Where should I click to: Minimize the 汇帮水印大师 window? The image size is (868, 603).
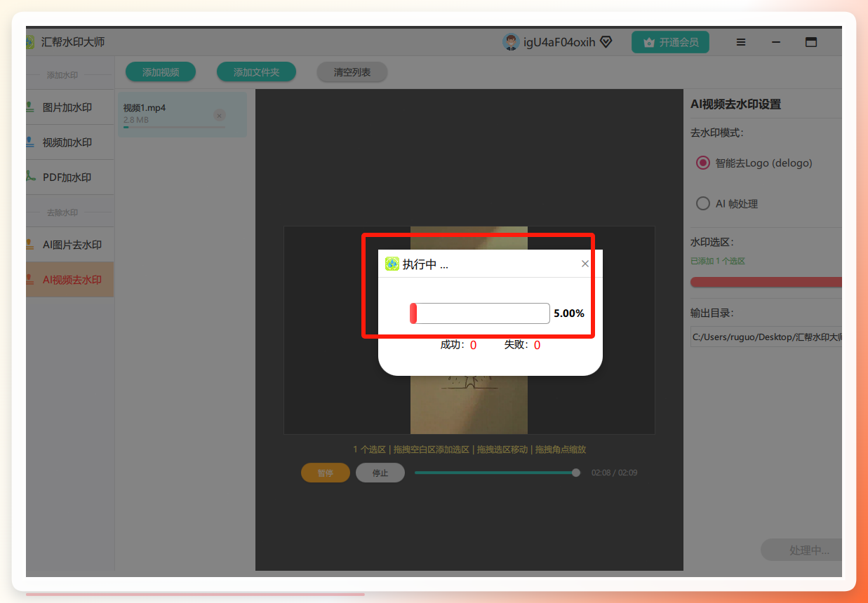pos(776,42)
